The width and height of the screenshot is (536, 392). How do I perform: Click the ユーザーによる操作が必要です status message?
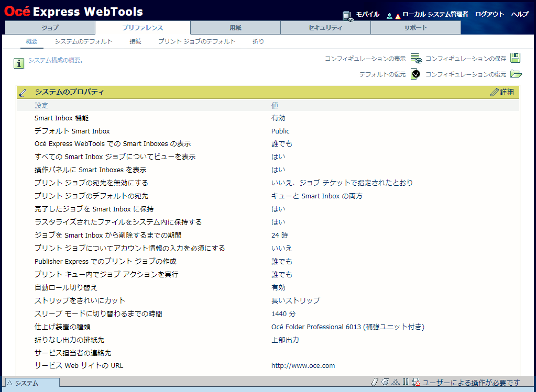pyautogui.click(x=471, y=383)
